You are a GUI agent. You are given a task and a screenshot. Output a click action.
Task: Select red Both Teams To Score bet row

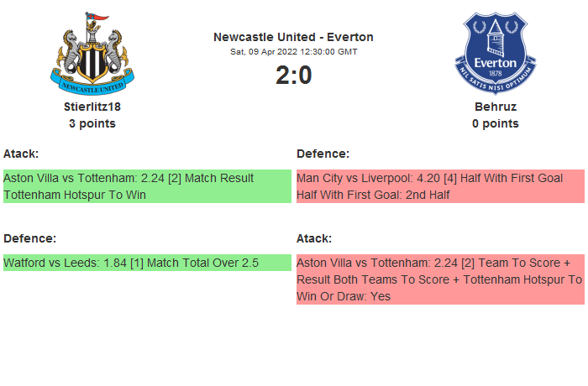[x=440, y=279]
